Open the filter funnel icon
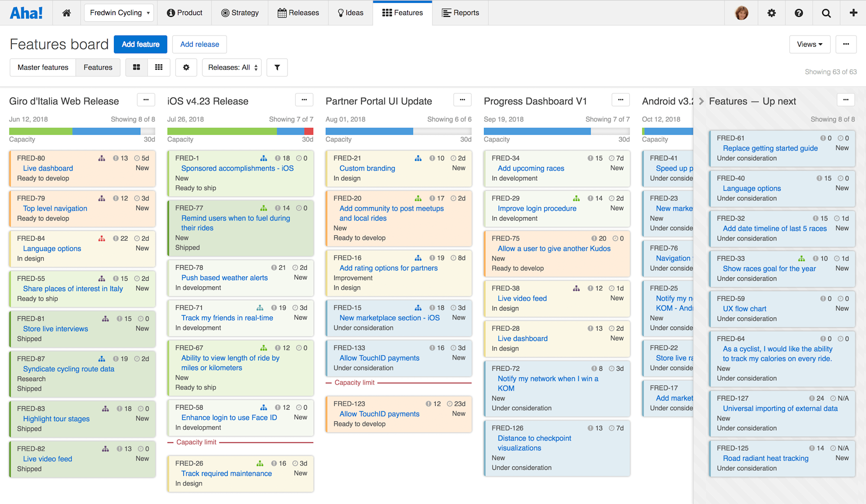The height and width of the screenshot is (504, 866). coord(277,67)
